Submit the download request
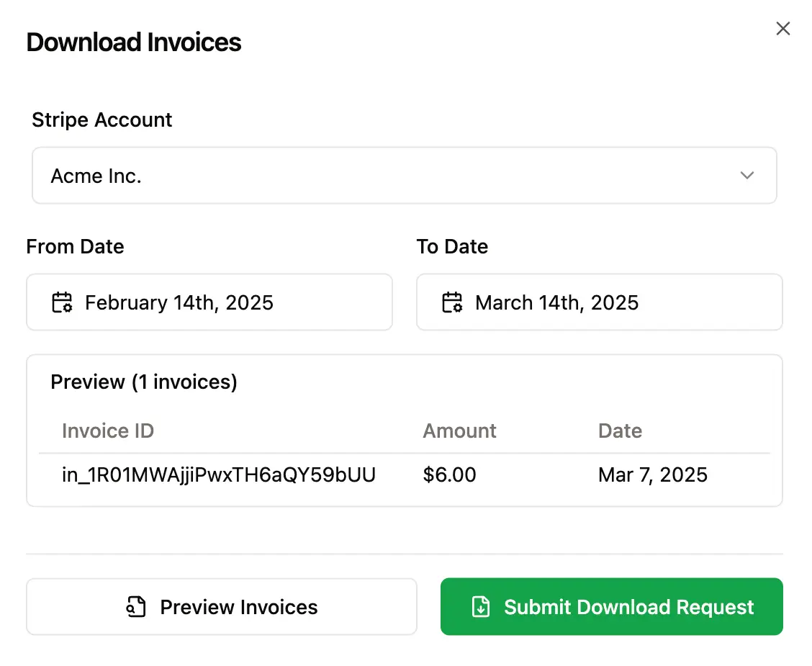Image resolution: width=812 pixels, height=666 pixels. point(611,607)
